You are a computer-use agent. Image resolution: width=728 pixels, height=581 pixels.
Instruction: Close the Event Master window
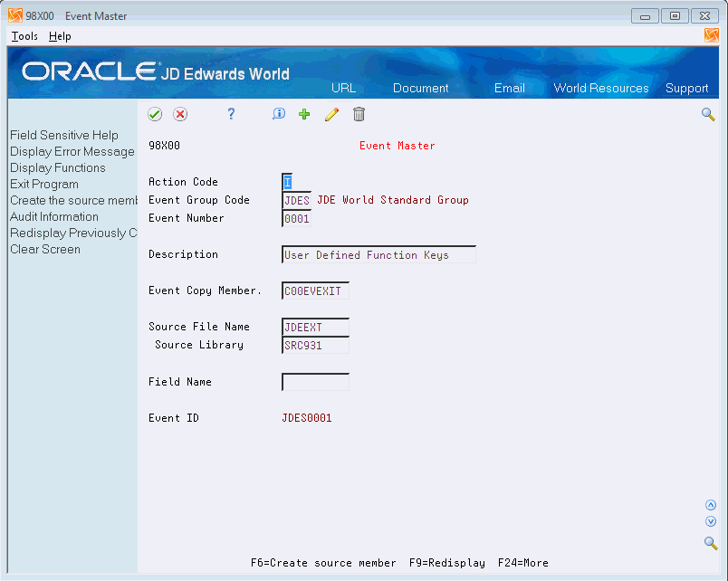tap(704, 16)
